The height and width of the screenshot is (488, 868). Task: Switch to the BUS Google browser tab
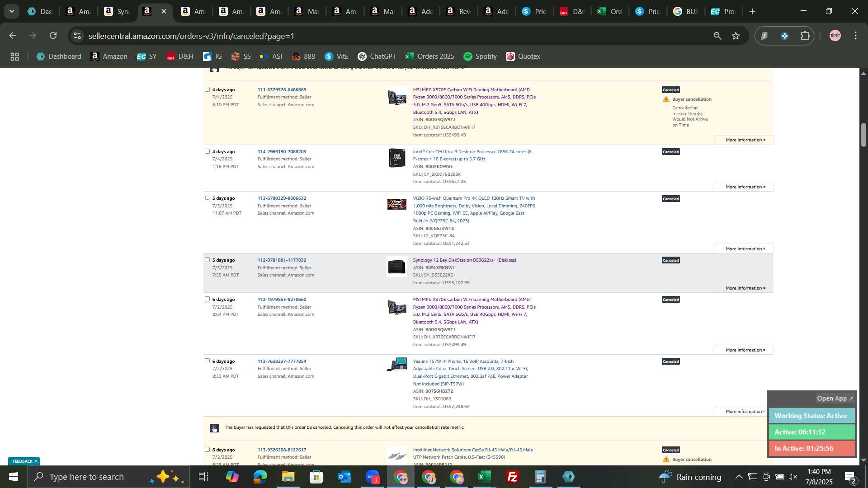[686, 11]
